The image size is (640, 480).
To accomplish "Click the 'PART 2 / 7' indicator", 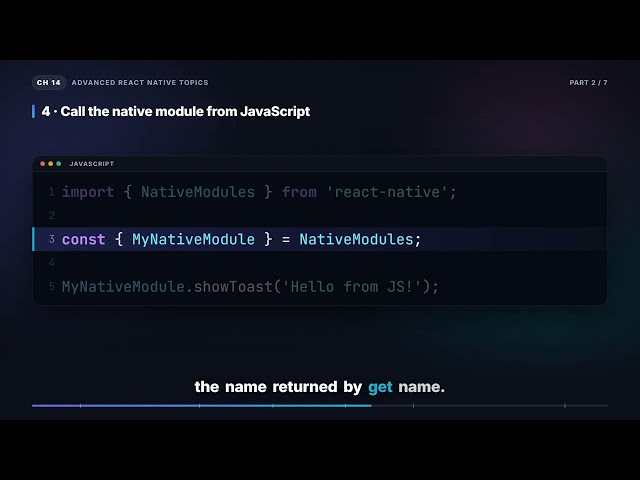I will [588, 82].
